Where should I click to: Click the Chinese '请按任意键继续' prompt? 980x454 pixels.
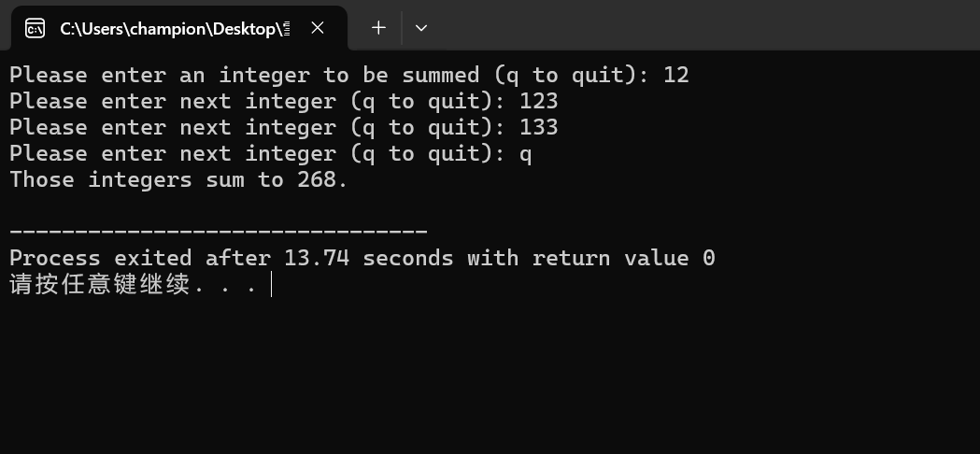[x=99, y=285]
